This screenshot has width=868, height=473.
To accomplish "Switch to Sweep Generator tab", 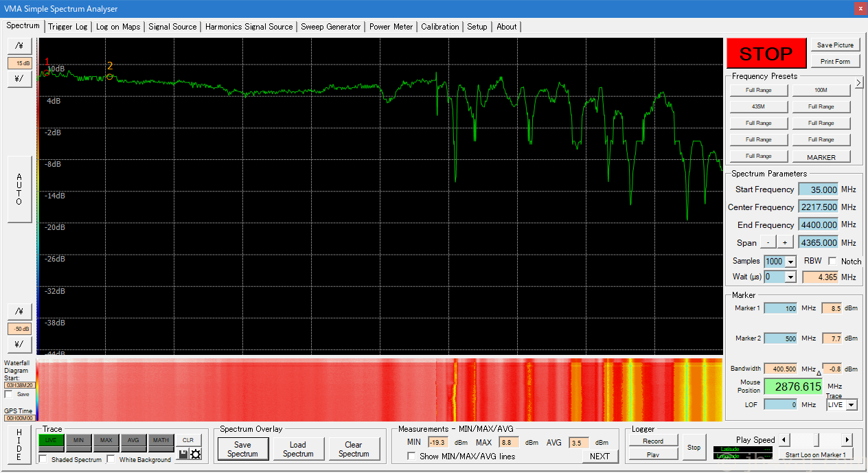I will [x=331, y=27].
